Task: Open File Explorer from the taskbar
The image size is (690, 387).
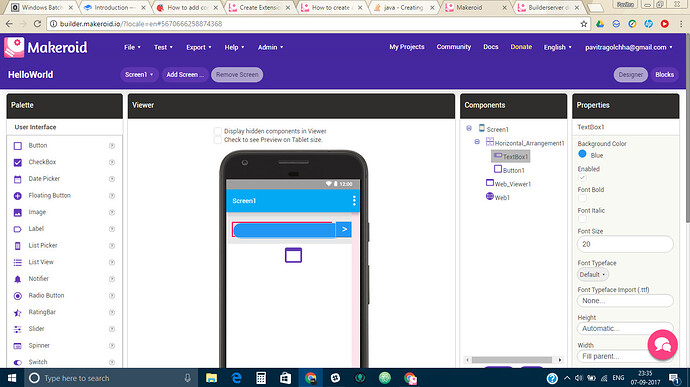Action: [212, 378]
